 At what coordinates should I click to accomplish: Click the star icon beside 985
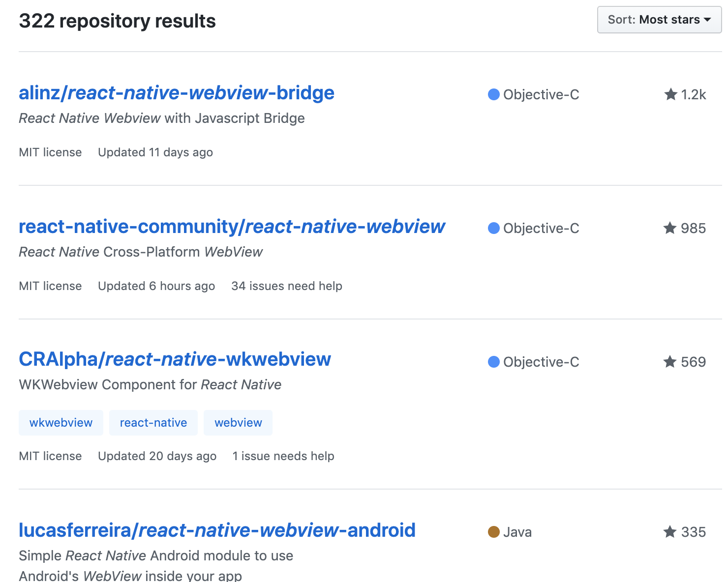[670, 228]
